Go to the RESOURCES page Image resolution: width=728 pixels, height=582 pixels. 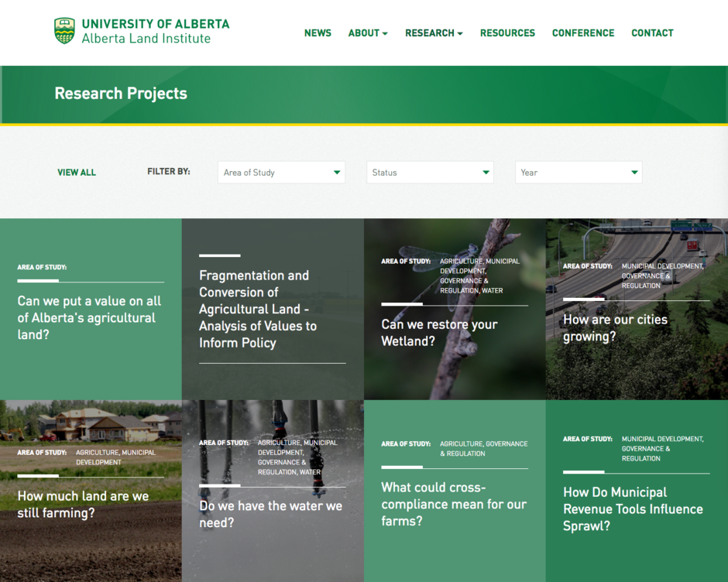click(x=507, y=33)
